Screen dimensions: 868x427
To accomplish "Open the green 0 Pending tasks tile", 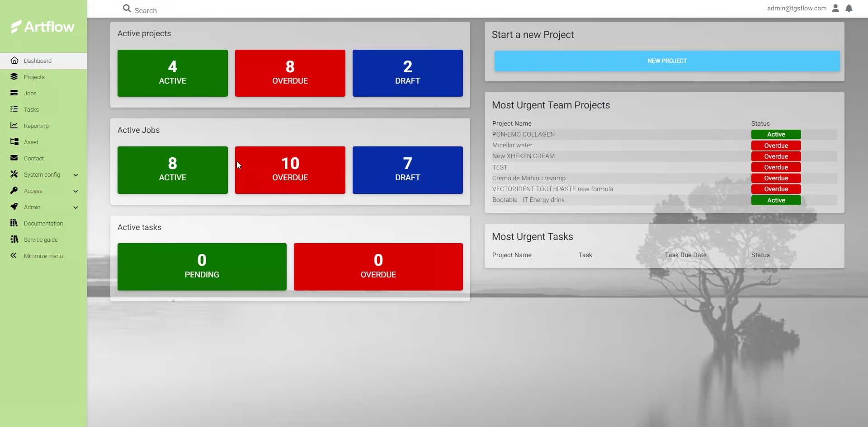I will click(x=202, y=267).
